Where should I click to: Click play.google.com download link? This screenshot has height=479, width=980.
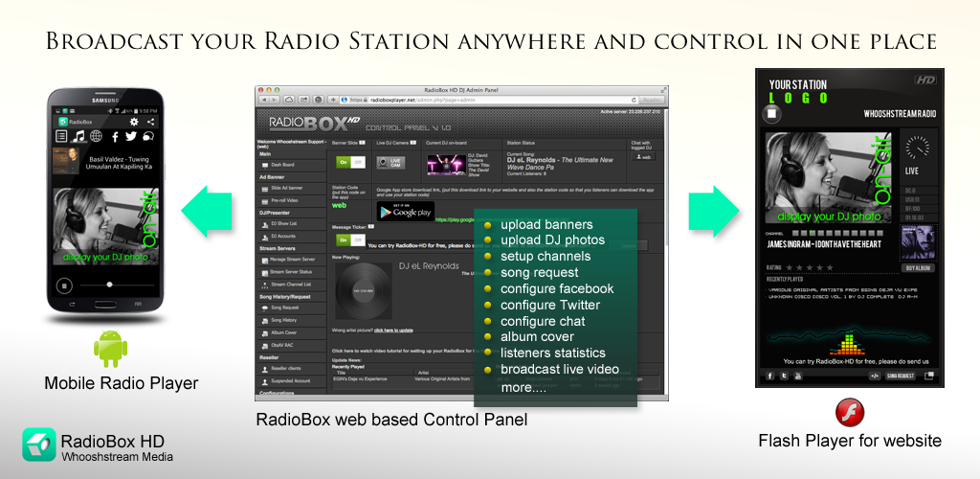pos(457,219)
